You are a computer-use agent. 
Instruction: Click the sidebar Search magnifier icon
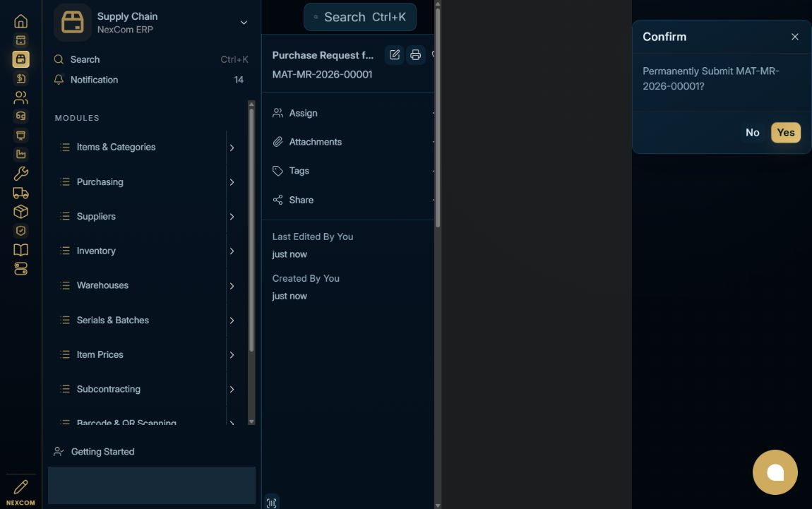(59, 59)
